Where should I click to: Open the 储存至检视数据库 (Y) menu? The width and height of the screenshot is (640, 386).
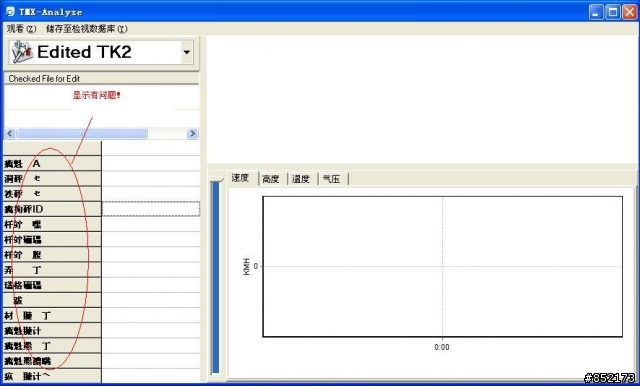[x=87, y=29]
